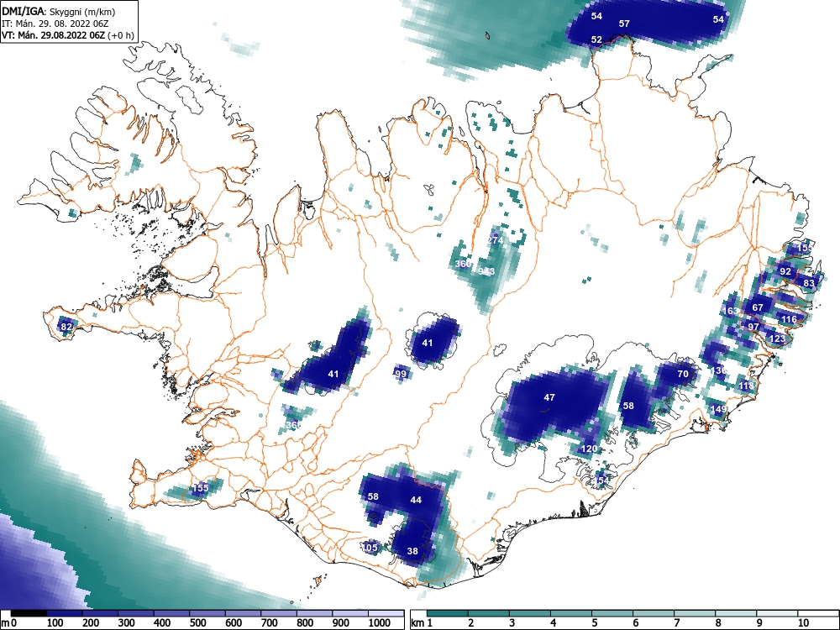Click the darkest teal swatch between km 1 and 2
This screenshot has height=630, width=840.
coord(448,613)
